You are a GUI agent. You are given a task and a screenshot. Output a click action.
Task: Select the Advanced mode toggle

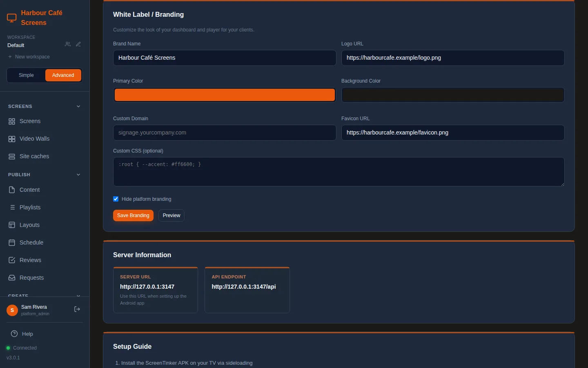coord(63,75)
